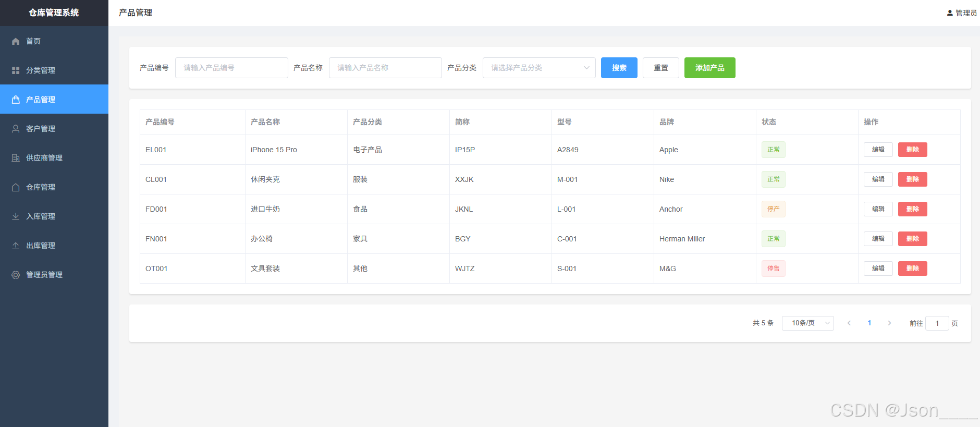The image size is (980, 427).
Task: Delete the FN001 办公椅 row
Action: click(x=913, y=239)
